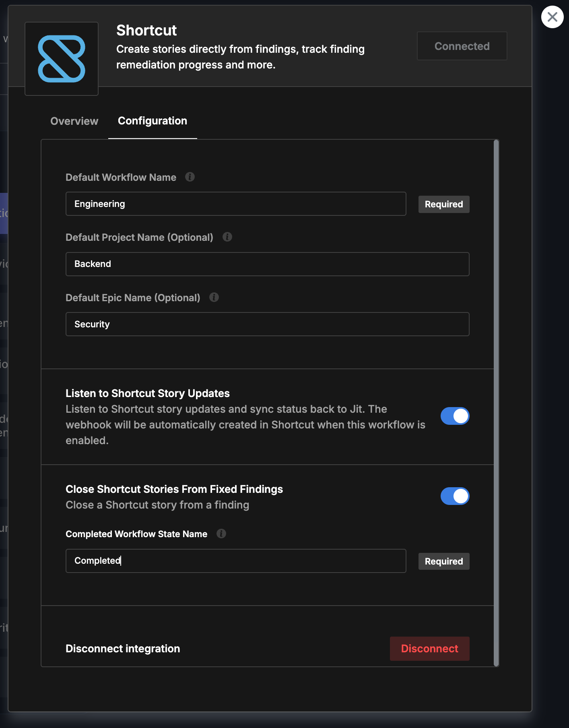Close the Shortcut integration dialog
Screen dimensions: 569x728
pos(552,17)
